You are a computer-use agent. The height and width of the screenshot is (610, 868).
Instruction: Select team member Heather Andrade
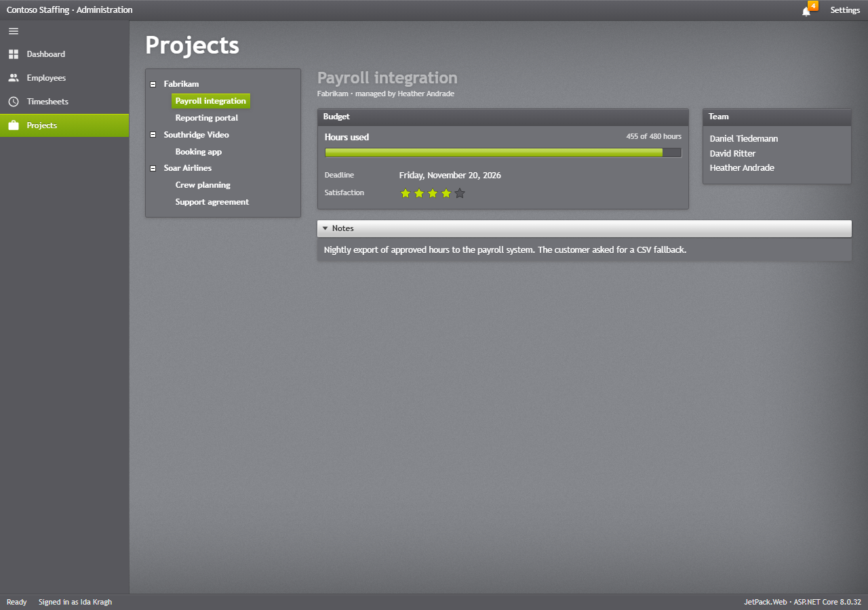[742, 168]
